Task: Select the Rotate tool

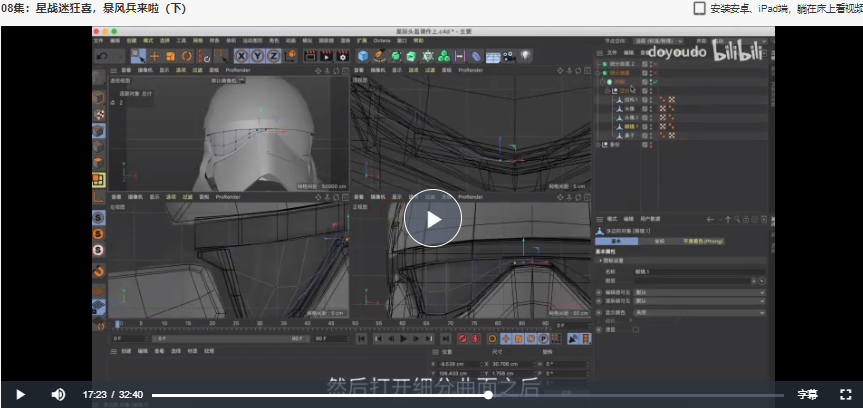Action: (x=186, y=56)
